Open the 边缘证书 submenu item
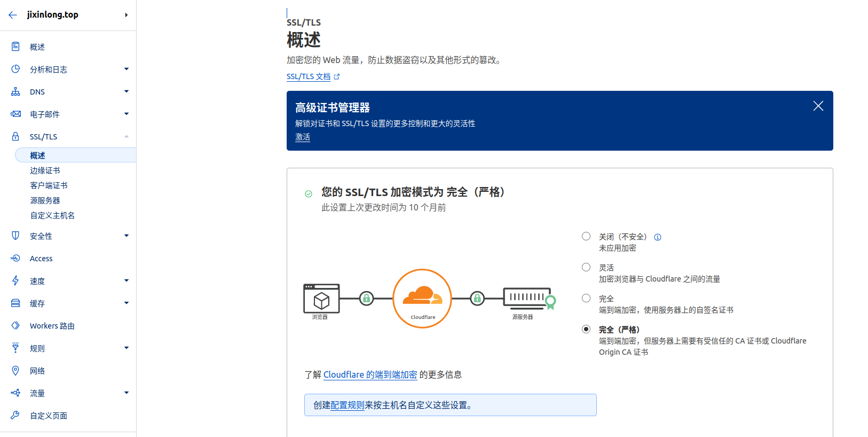868x437 pixels. tap(45, 170)
